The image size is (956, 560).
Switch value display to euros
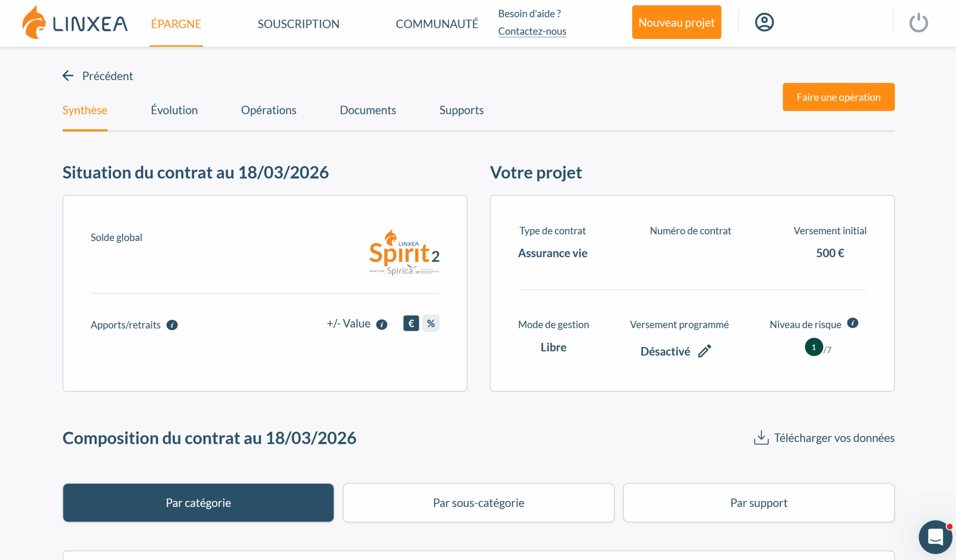pos(411,323)
